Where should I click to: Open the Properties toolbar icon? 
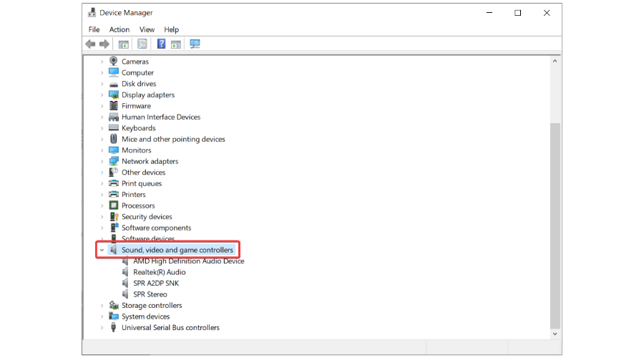click(x=142, y=44)
